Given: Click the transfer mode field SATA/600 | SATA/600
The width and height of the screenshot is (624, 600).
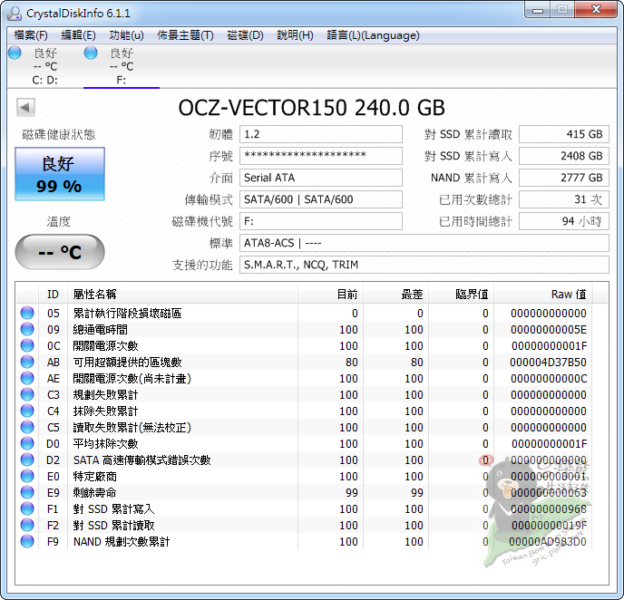Looking at the screenshot, I should point(321,199).
